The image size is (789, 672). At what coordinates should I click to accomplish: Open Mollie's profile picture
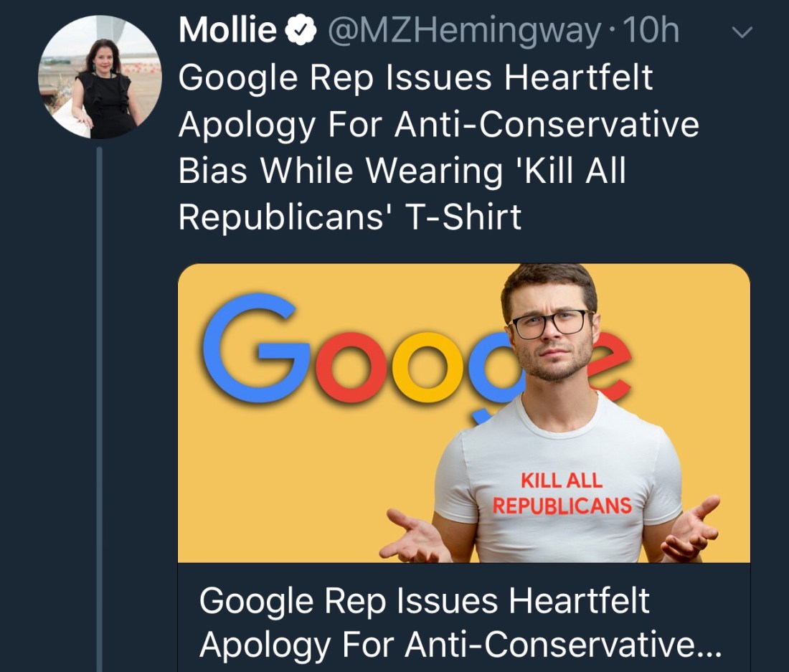point(100,78)
